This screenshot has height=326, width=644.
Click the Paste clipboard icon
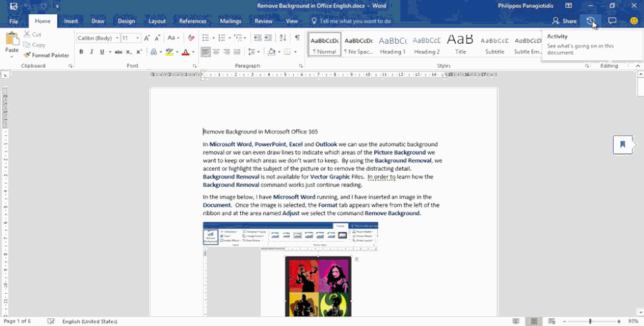pyautogui.click(x=12, y=39)
